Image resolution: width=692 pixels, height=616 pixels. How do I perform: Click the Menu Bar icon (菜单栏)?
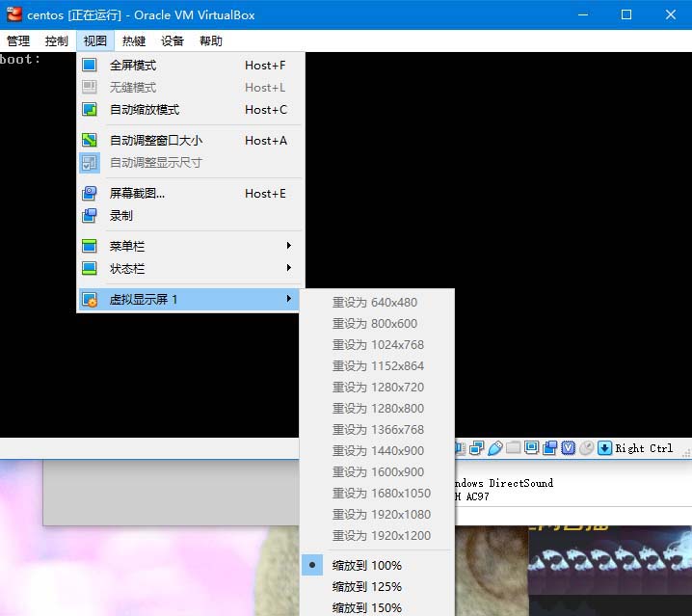pos(89,246)
